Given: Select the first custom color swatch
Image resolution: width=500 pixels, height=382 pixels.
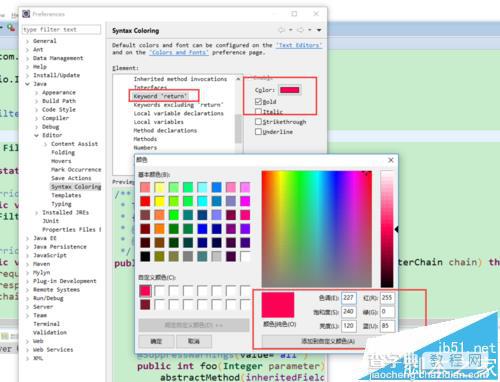Looking at the screenshot, I should pos(145,291).
